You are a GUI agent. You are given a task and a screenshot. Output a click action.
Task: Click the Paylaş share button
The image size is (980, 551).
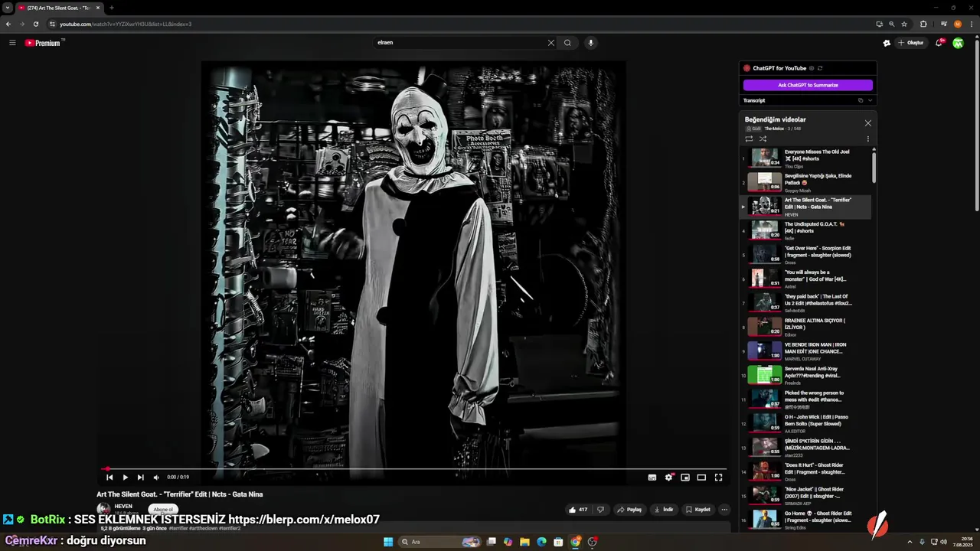tap(630, 510)
